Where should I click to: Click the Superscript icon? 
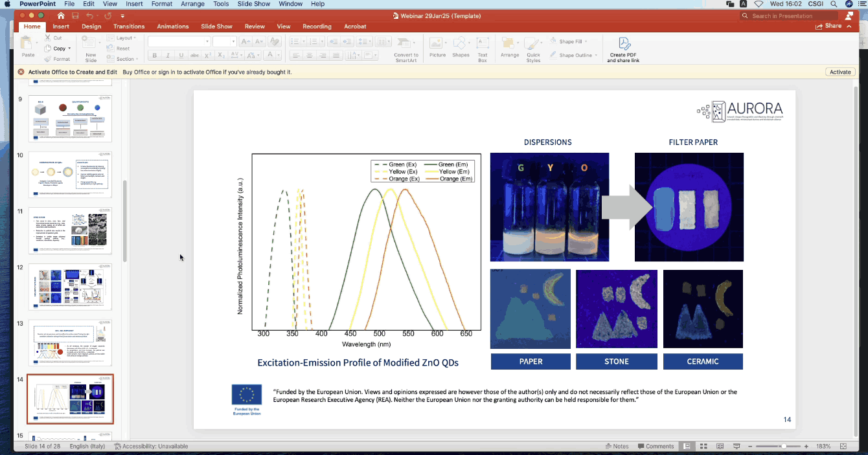(208, 56)
